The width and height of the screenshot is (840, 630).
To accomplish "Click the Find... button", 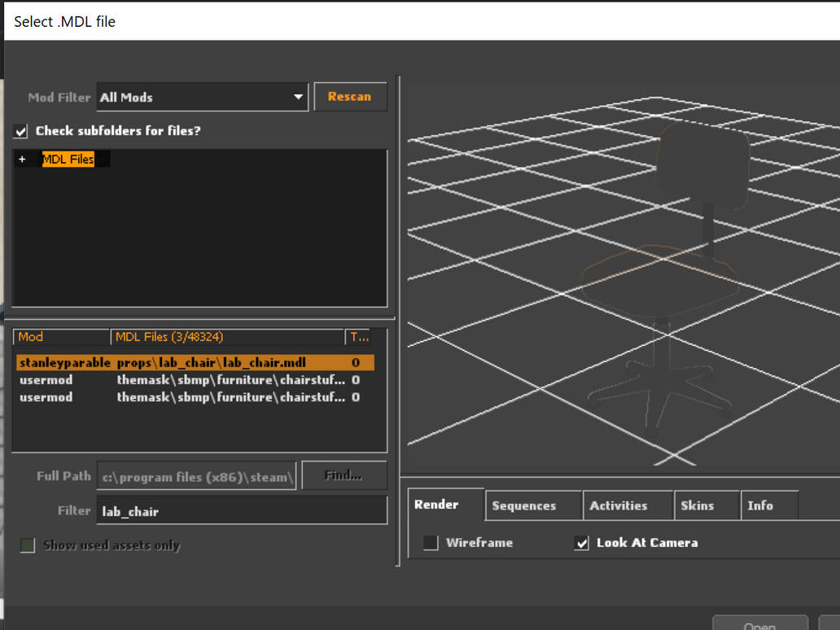I will pyautogui.click(x=343, y=475).
